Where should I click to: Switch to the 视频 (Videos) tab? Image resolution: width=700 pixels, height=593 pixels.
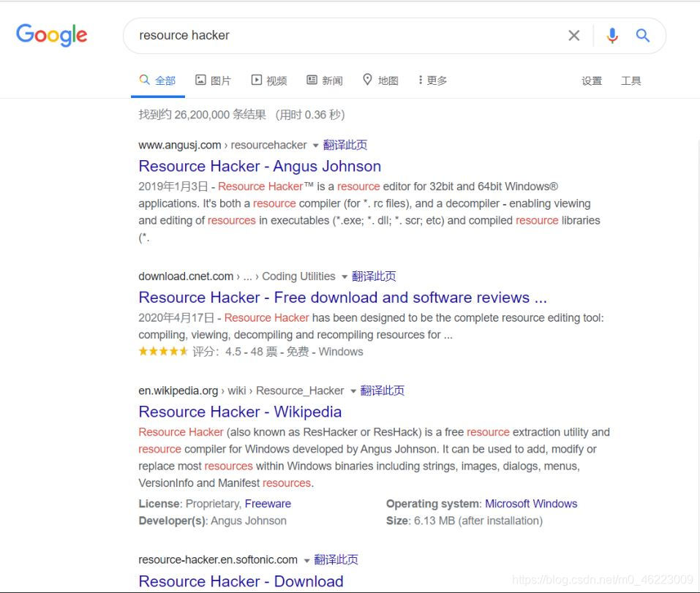pos(269,80)
